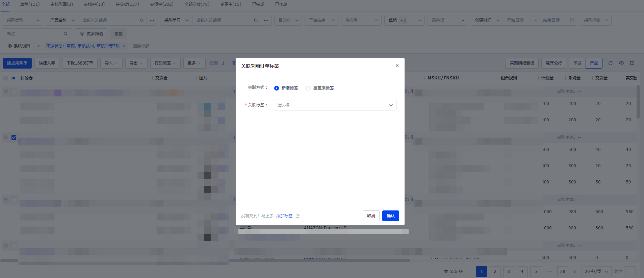Viewport: 644px width, 278px height.
Task: Open the 审核驳回(3) tab
Action: [62, 4]
